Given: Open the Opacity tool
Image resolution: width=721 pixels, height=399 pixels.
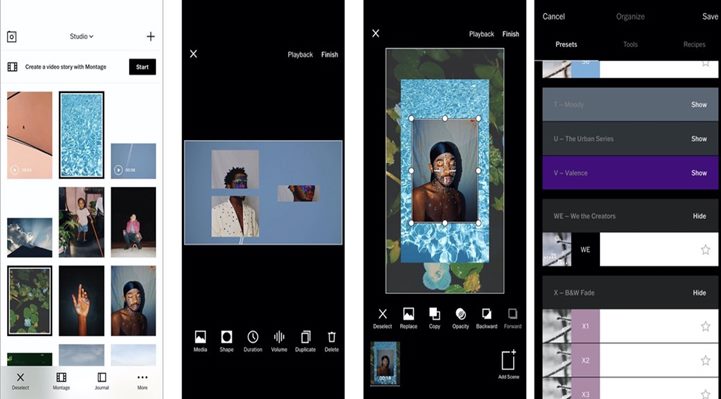Looking at the screenshot, I should (460, 318).
